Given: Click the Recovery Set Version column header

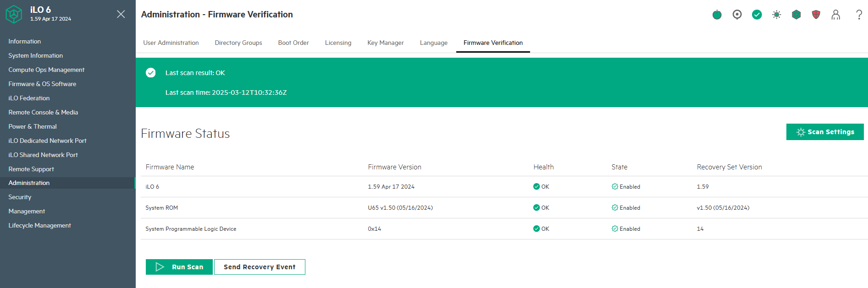Looking at the screenshot, I should click(x=729, y=167).
